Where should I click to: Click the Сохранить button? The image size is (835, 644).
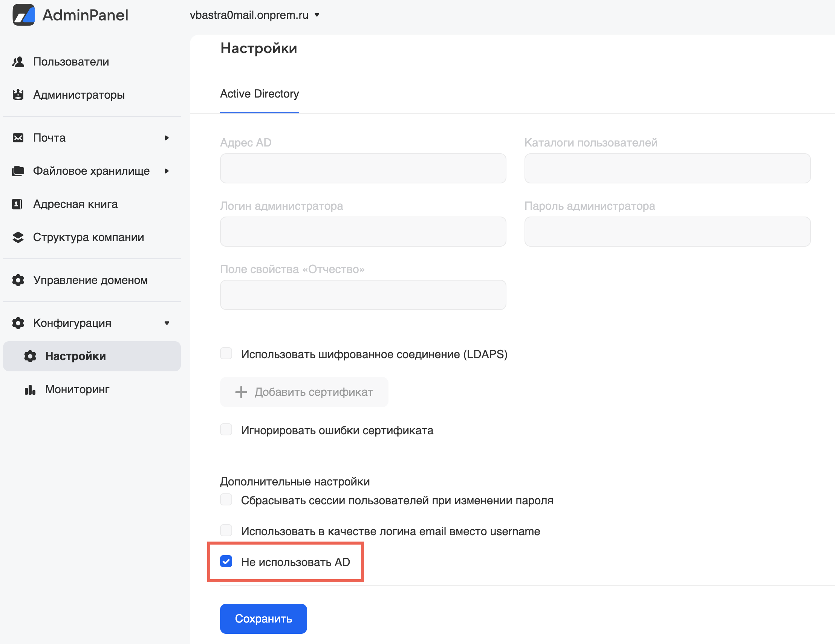tap(263, 618)
